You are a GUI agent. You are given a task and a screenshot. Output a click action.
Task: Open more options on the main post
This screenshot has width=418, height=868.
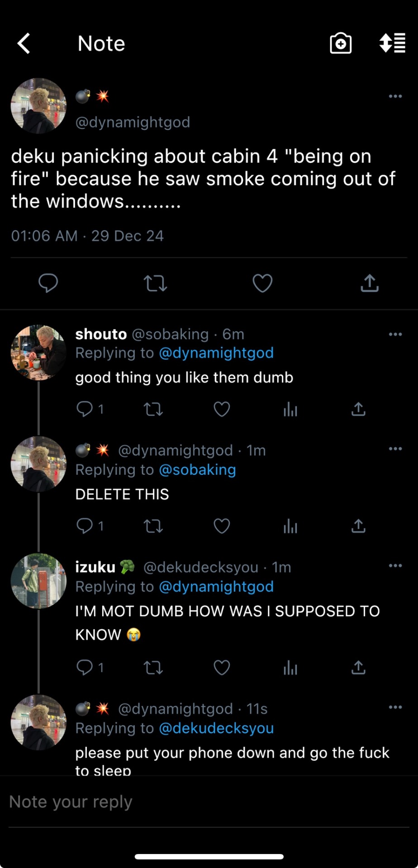[395, 96]
